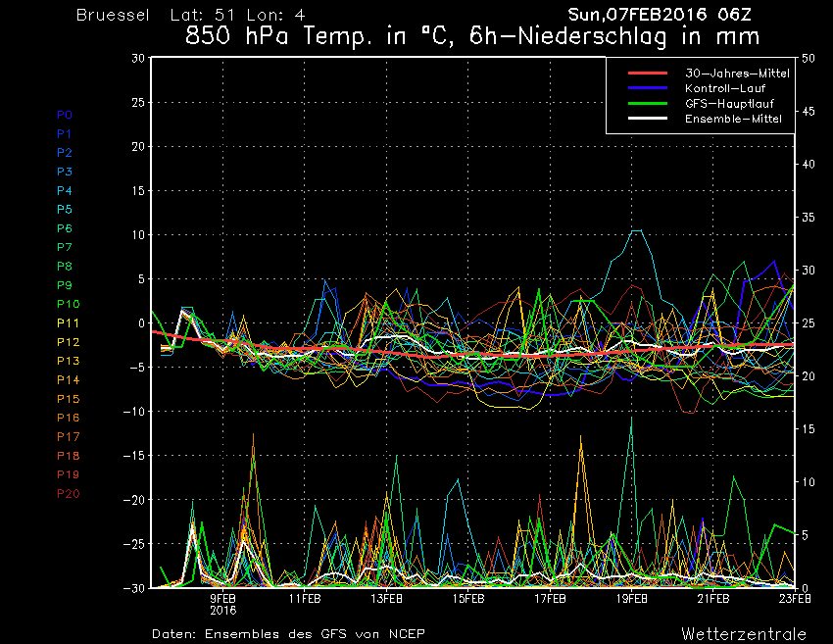Screen dimensions: 833x644
Task: Click the red 30-Jahres-Mittel legend line
Action: (x=648, y=73)
